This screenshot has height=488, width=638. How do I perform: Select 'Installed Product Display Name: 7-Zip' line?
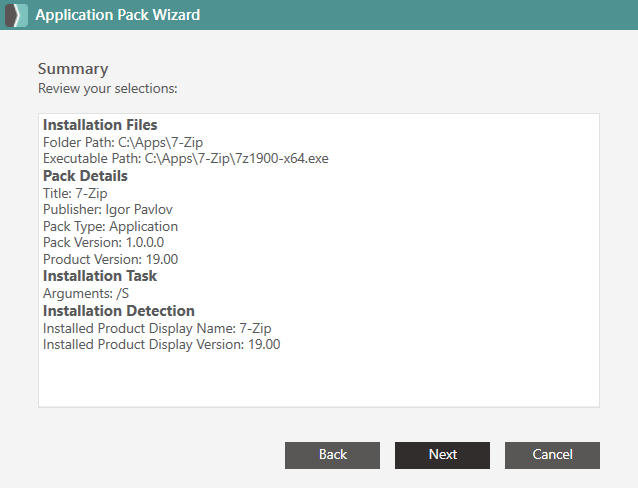coord(157,328)
